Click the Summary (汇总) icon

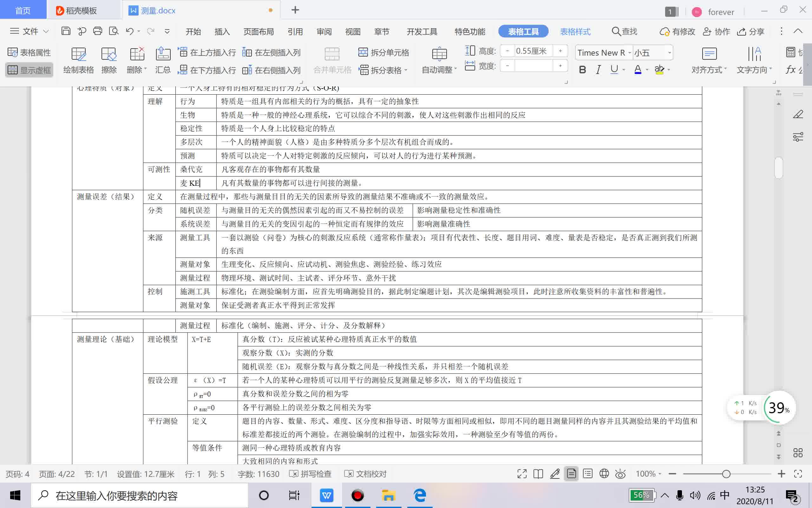pyautogui.click(x=163, y=60)
